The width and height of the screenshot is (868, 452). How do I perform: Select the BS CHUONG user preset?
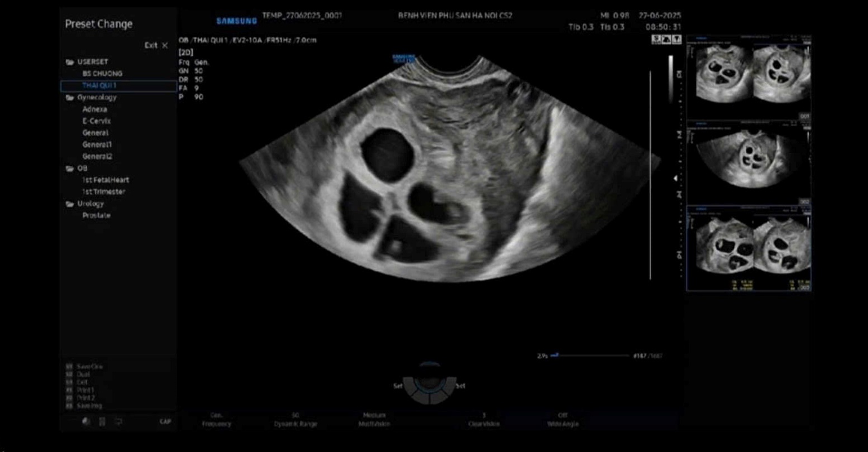point(102,74)
